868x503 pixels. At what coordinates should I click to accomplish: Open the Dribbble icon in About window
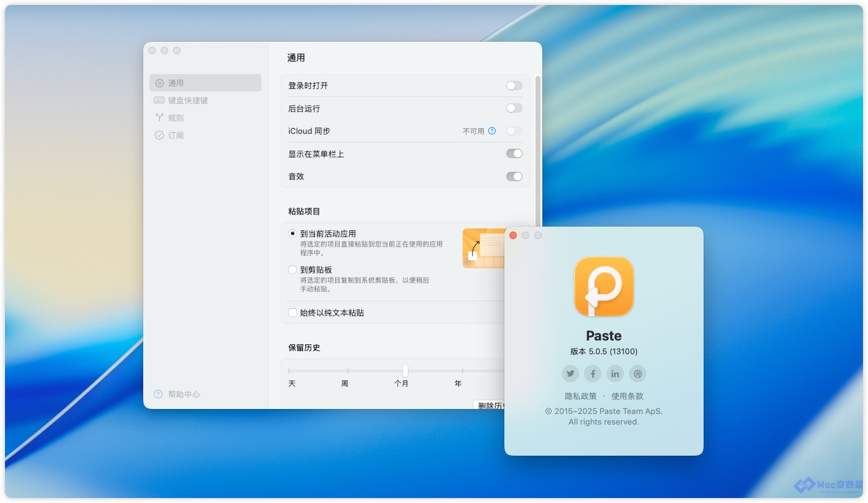click(638, 374)
